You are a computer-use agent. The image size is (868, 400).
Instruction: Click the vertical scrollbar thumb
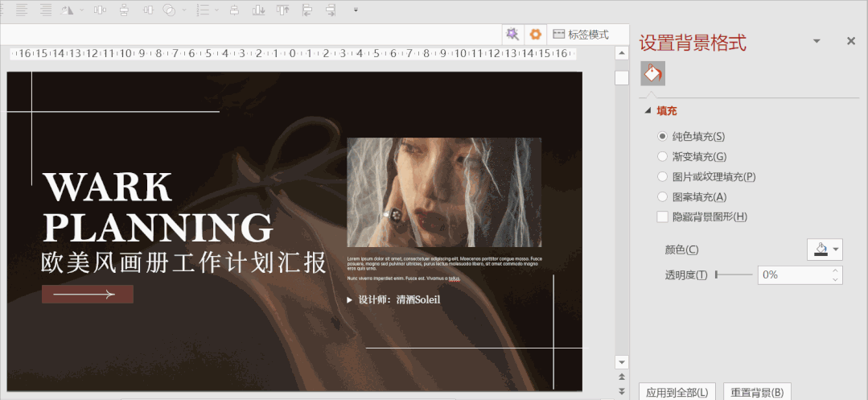(622, 78)
